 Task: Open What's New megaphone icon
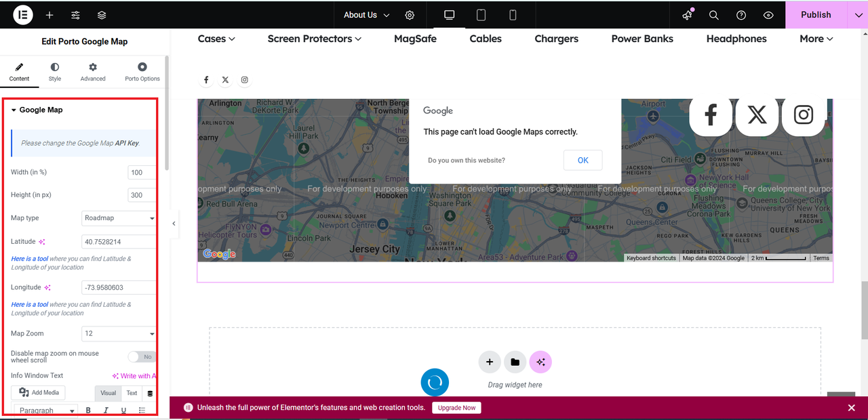tap(688, 15)
